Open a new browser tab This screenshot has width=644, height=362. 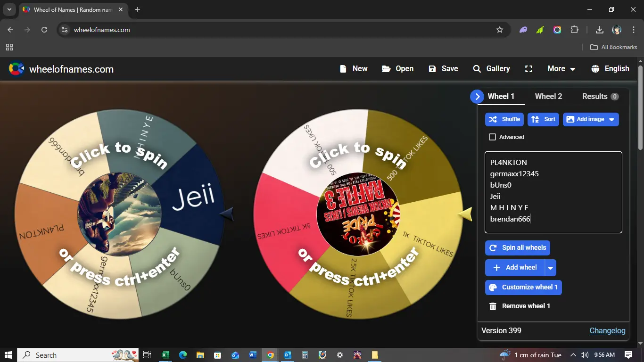click(138, 9)
